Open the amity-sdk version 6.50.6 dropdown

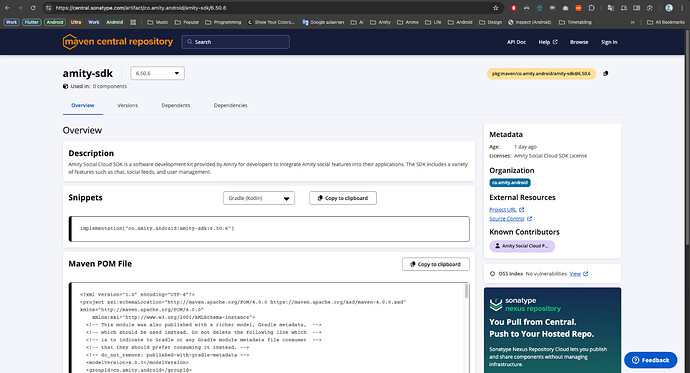coord(157,73)
